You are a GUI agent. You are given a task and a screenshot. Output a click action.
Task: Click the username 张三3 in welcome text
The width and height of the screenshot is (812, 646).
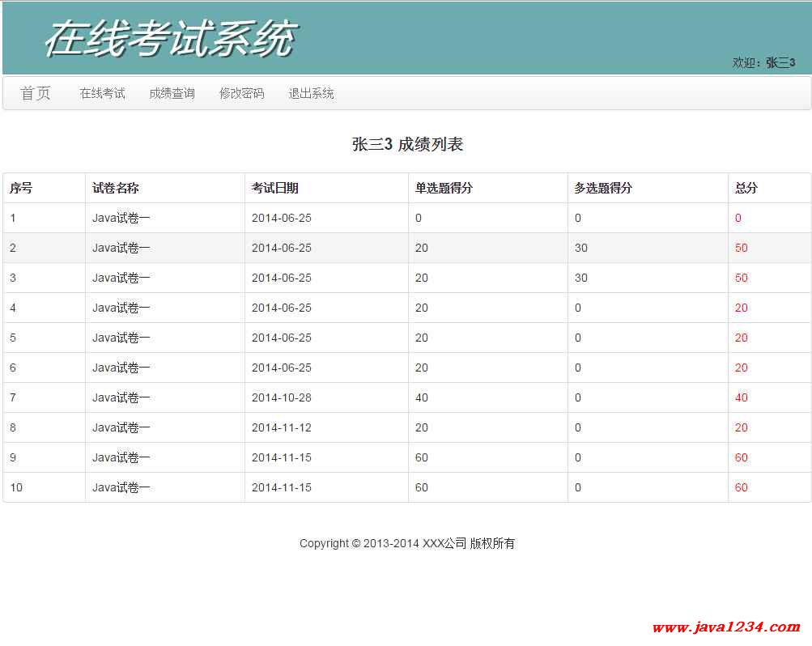click(780, 62)
